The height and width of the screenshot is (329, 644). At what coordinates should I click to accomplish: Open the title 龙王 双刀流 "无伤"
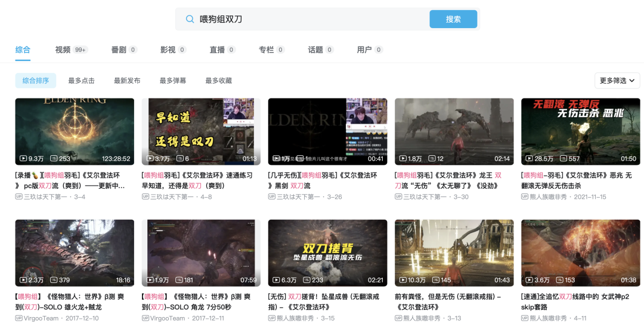point(448,180)
